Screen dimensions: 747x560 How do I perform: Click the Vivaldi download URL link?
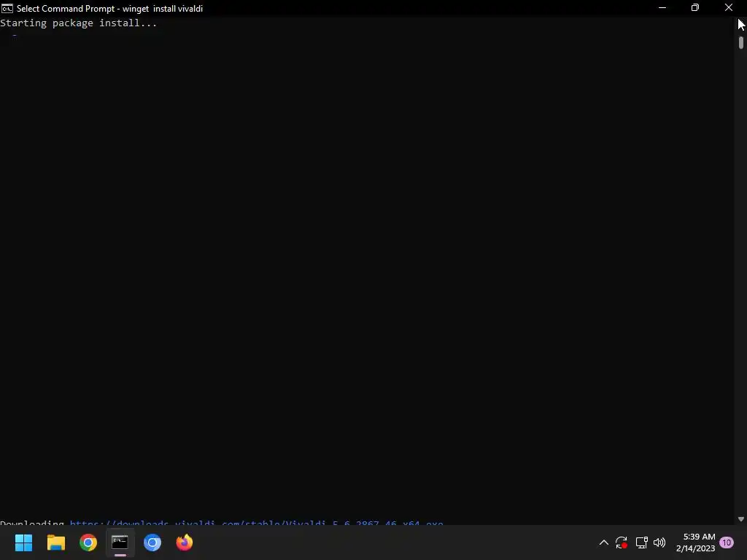click(256, 522)
